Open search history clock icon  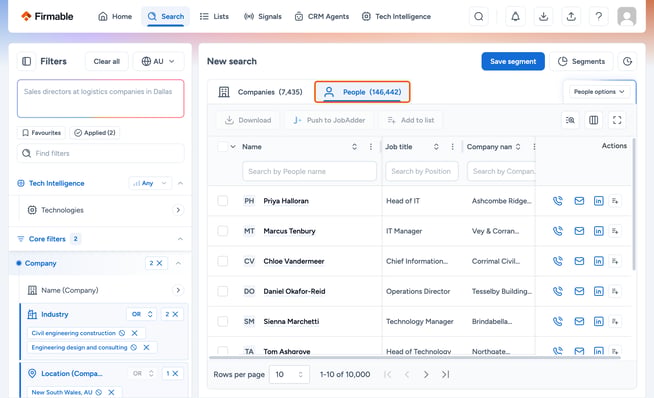(x=627, y=61)
